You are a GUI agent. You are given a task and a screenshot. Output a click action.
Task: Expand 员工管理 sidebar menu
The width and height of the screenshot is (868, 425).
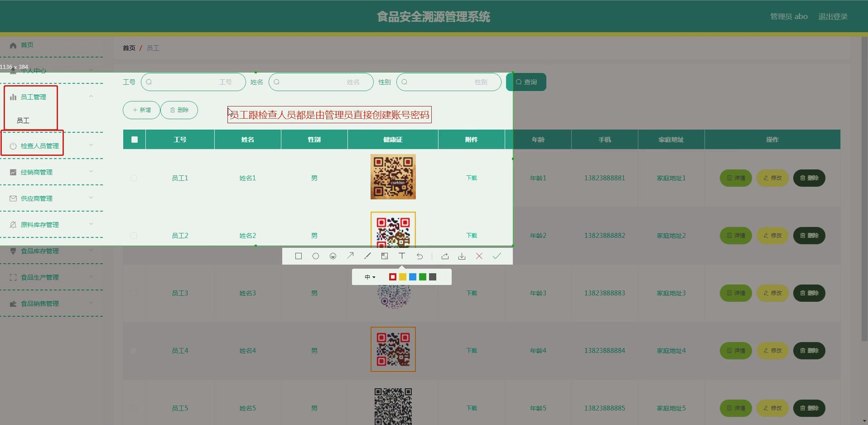(x=52, y=97)
